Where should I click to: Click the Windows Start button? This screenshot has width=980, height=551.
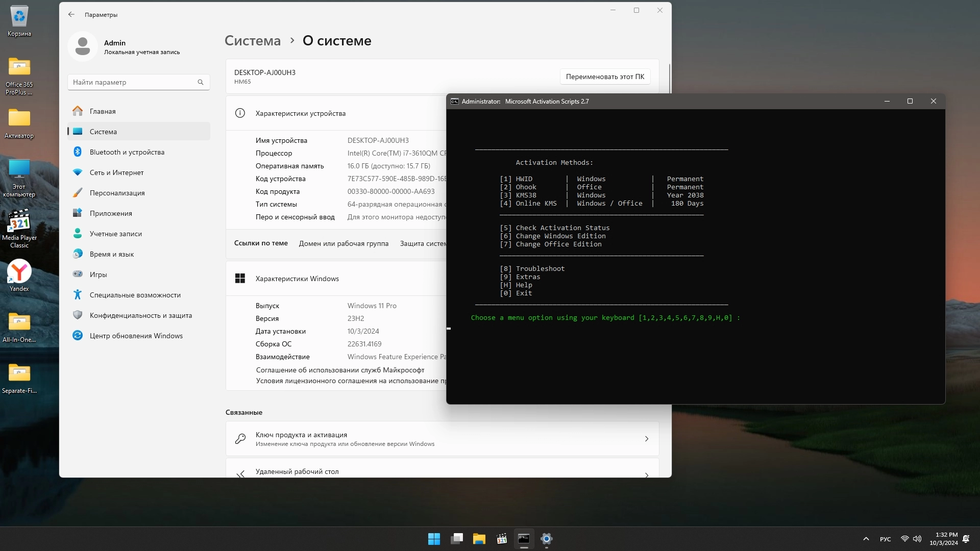pyautogui.click(x=434, y=539)
